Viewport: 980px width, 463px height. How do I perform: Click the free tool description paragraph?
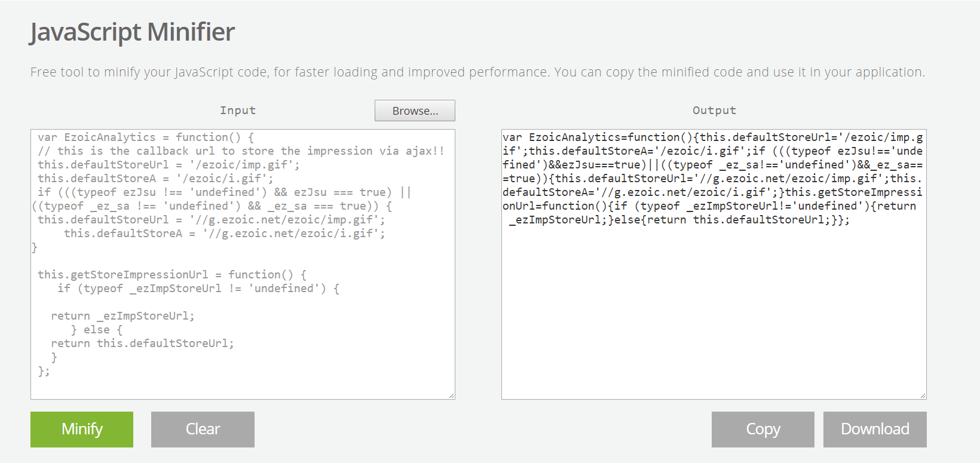[x=477, y=72]
